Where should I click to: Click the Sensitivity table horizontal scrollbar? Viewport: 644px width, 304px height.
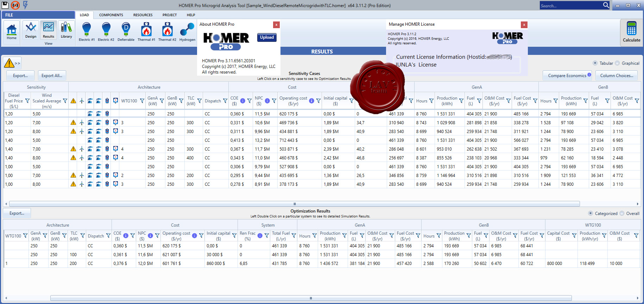[x=295, y=204]
